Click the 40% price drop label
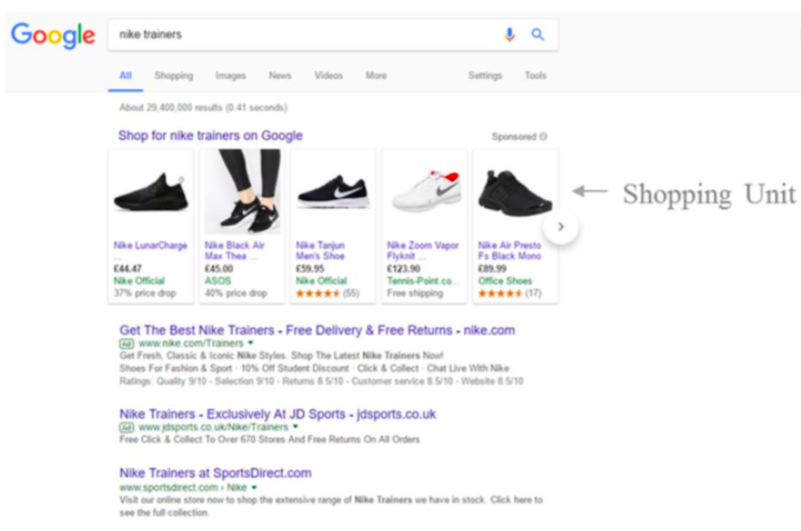Viewport: 801px width, 531px height. point(235,293)
